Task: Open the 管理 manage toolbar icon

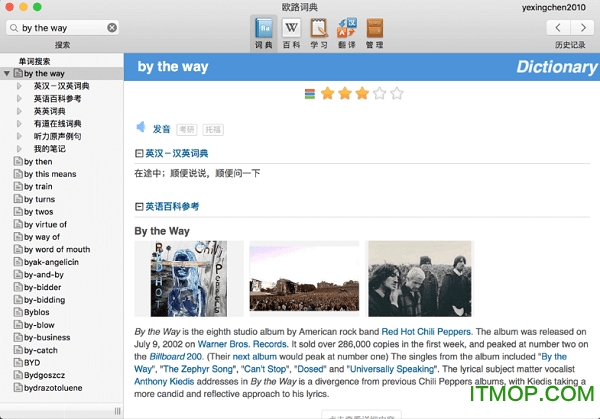Action: tap(374, 32)
